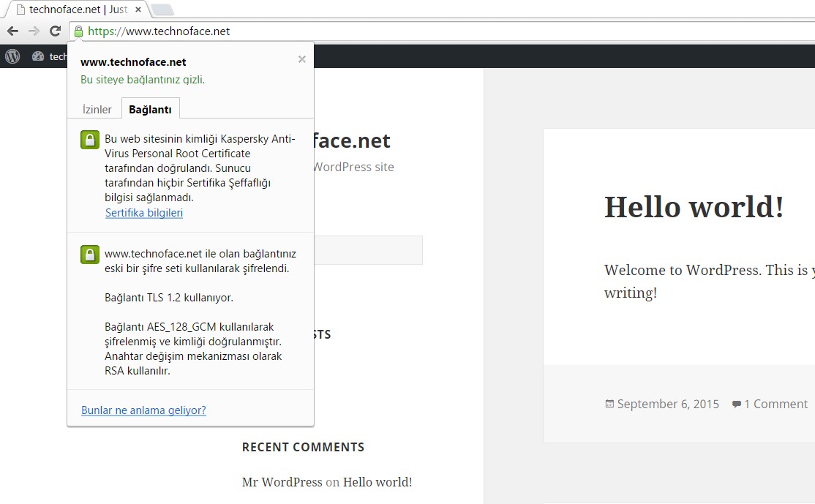This screenshot has height=504, width=815.
Task: Click the browser back arrow
Action: point(13,31)
